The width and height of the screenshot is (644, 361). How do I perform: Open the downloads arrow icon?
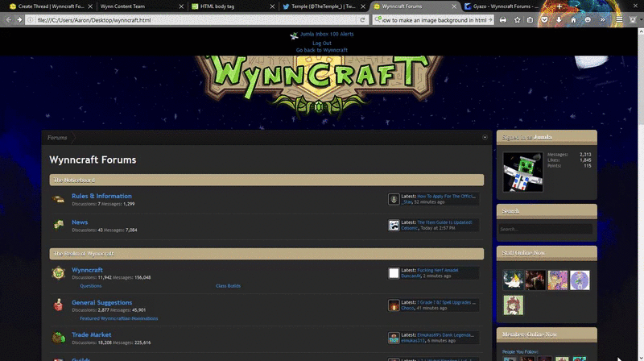pos(559,19)
